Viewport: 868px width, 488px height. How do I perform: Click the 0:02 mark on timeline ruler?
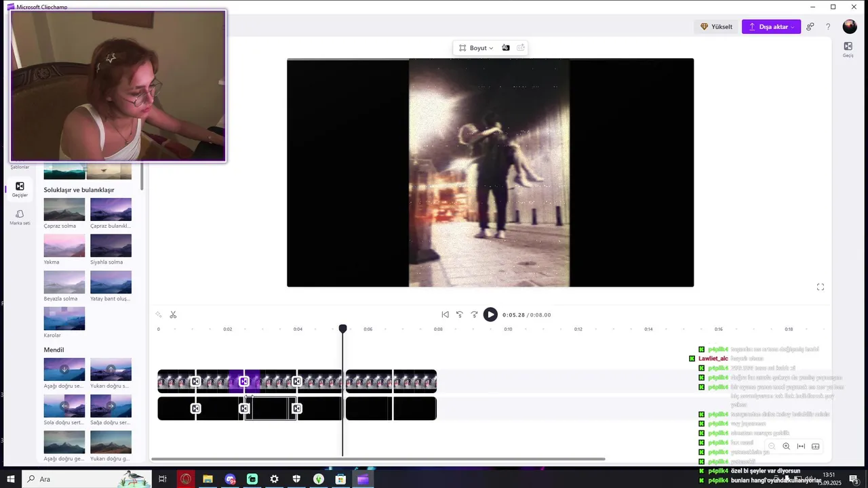pyautogui.click(x=228, y=329)
